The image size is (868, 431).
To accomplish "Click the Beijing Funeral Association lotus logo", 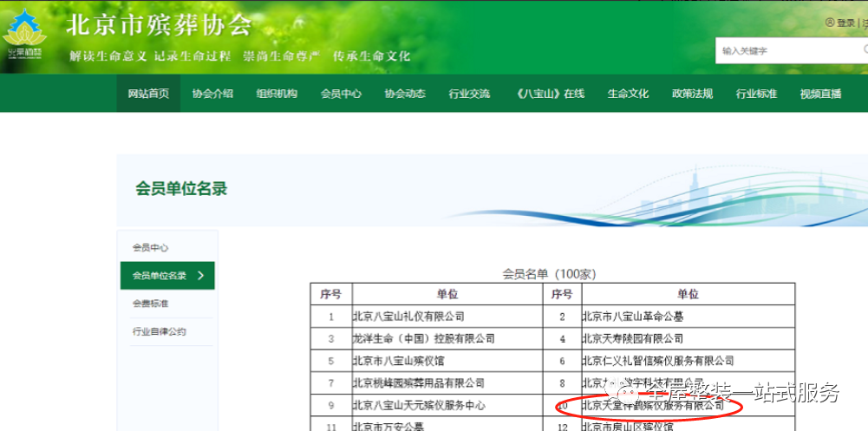I will click(26, 35).
